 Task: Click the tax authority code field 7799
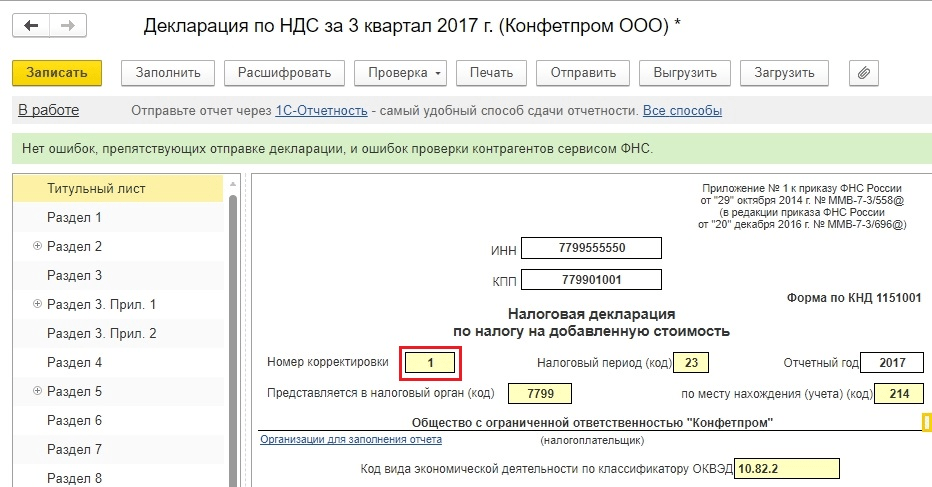pos(540,394)
